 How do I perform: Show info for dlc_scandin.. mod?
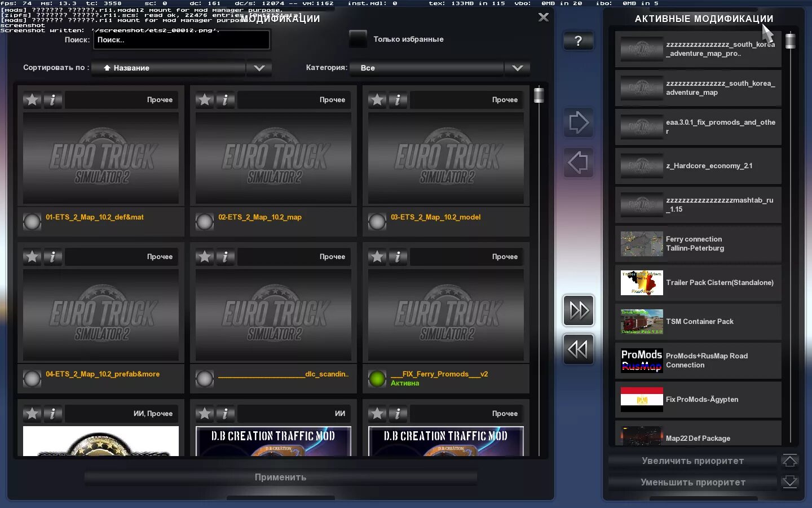click(225, 257)
